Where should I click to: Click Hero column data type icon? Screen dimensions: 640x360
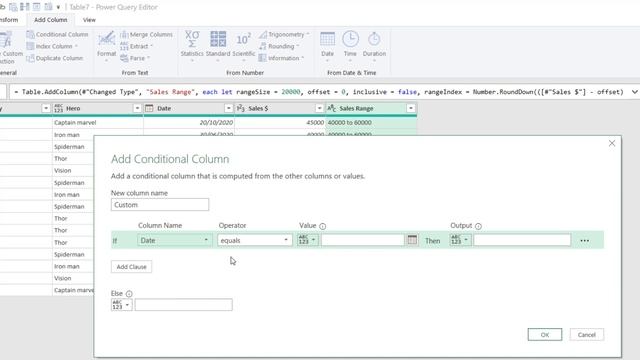(58, 108)
